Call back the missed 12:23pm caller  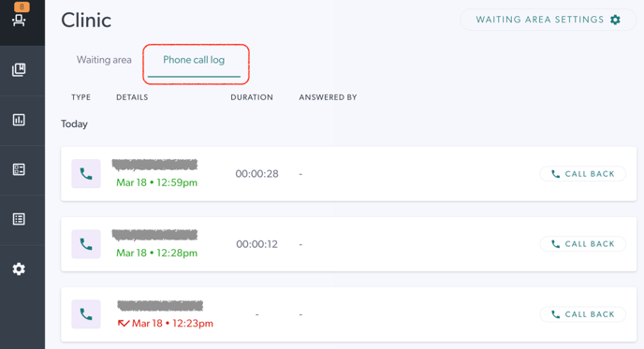coord(583,314)
